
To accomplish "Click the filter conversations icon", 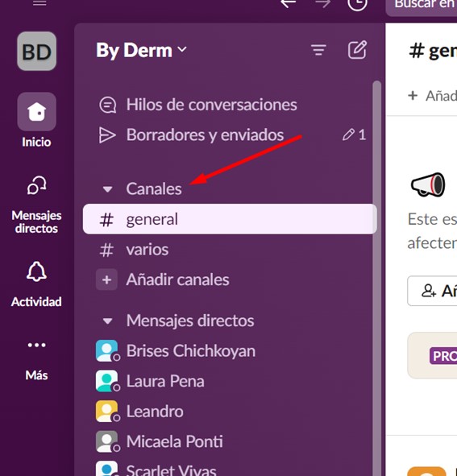I will point(318,50).
